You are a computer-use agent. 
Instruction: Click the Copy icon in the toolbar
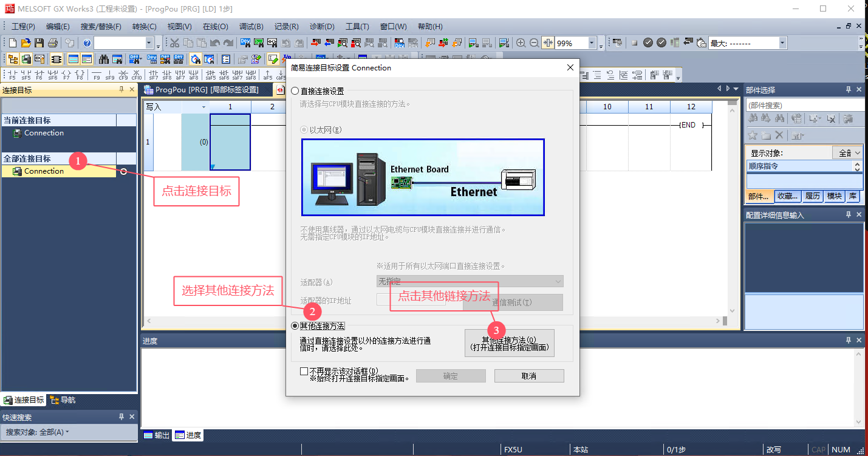(188, 43)
